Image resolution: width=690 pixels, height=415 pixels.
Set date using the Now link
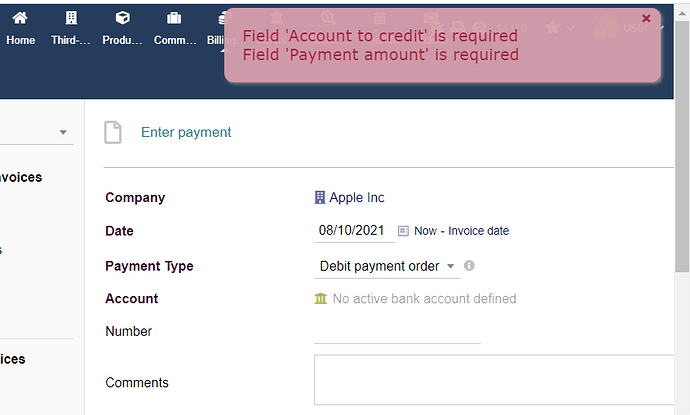[426, 231]
